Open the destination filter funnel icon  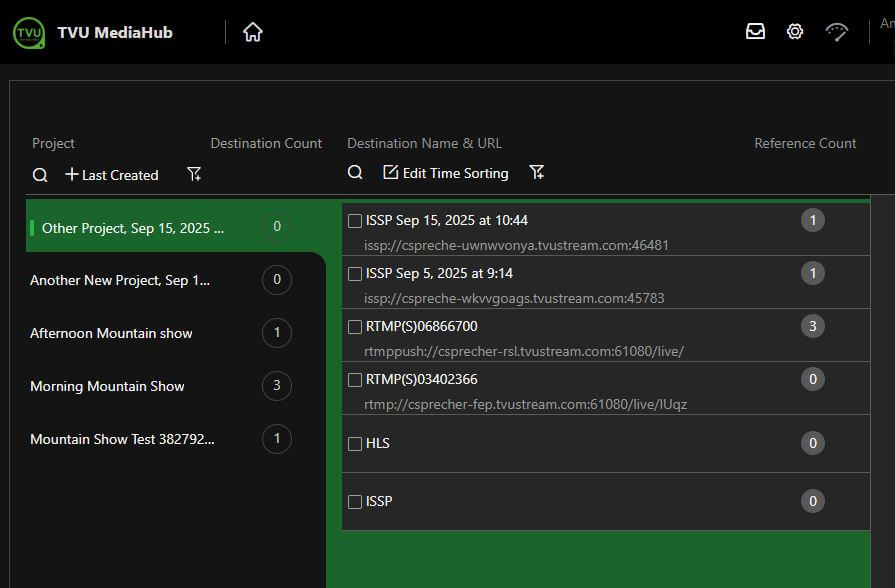point(537,173)
